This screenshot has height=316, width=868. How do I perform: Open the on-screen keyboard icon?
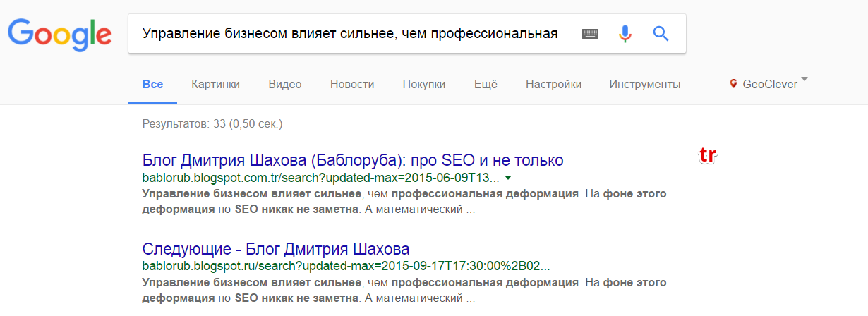point(590,33)
